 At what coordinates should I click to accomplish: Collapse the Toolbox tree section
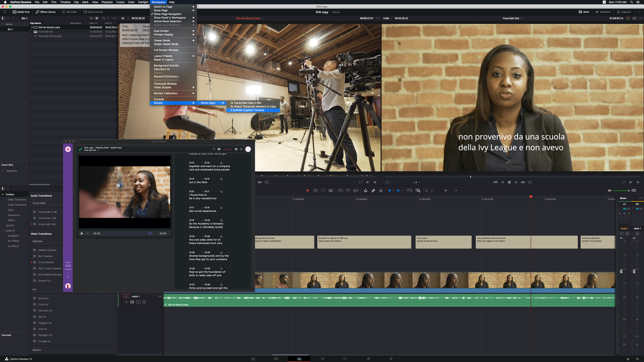point(3,194)
